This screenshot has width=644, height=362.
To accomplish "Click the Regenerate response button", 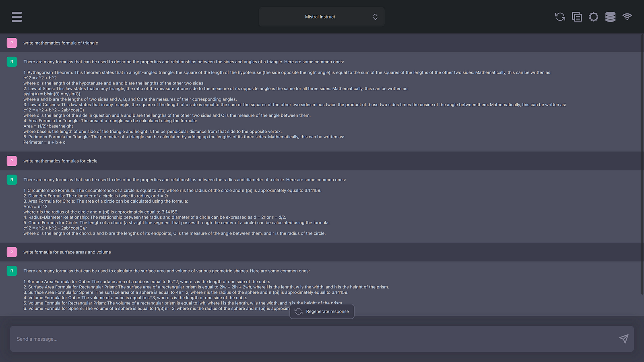I will [x=322, y=311].
